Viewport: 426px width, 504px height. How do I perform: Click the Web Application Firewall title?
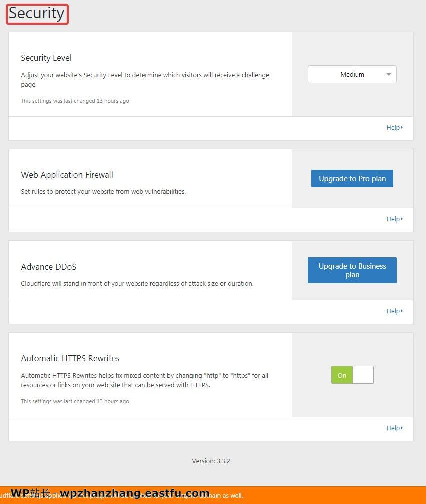point(67,175)
